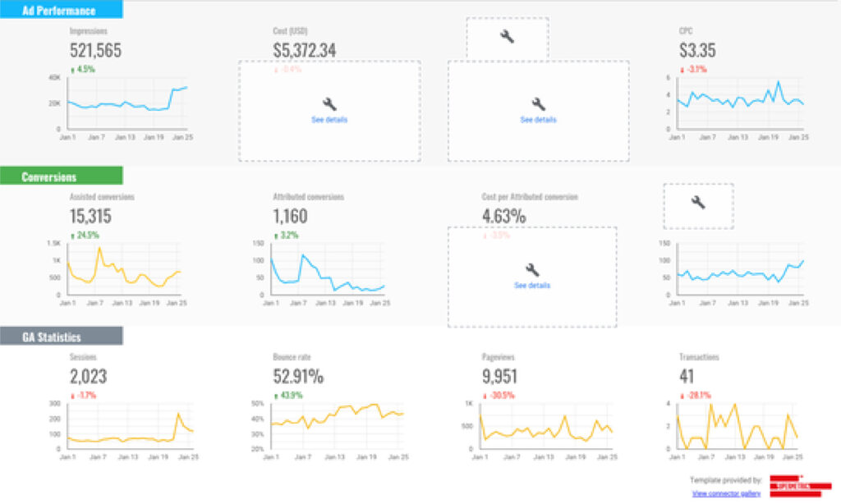Click the Impressions value 521,565
841x504 pixels.
[95, 51]
